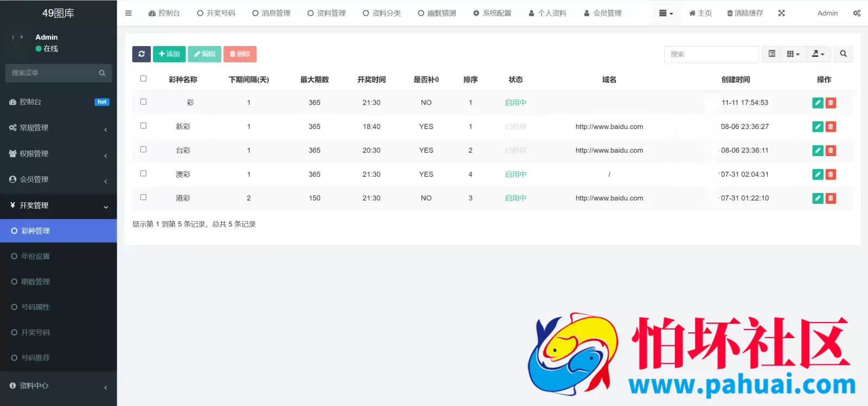Check the checkbox for the 港彩 row
Image resolution: width=868 pixels, height=406 pixels.
click(143, 197)
